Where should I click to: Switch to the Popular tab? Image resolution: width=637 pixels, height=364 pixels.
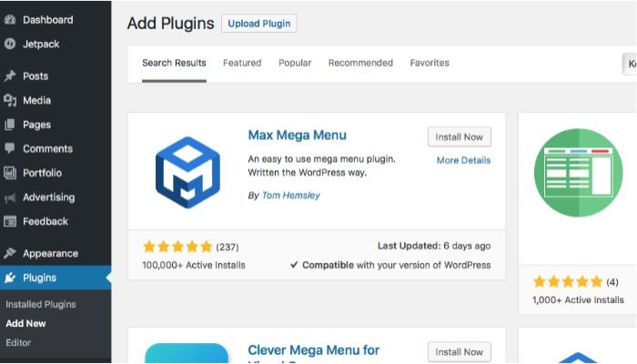(295, 63)
